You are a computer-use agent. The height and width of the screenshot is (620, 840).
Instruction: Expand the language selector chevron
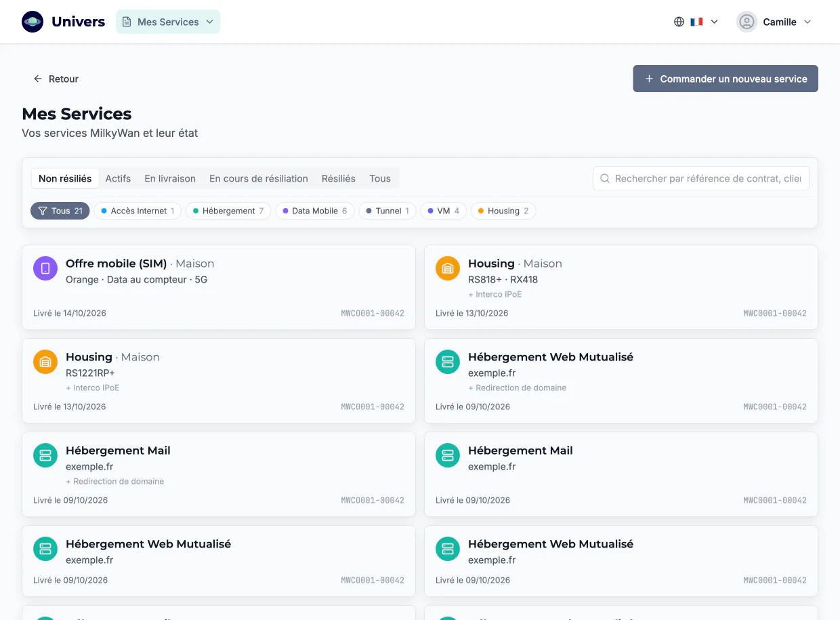point(714,22)
